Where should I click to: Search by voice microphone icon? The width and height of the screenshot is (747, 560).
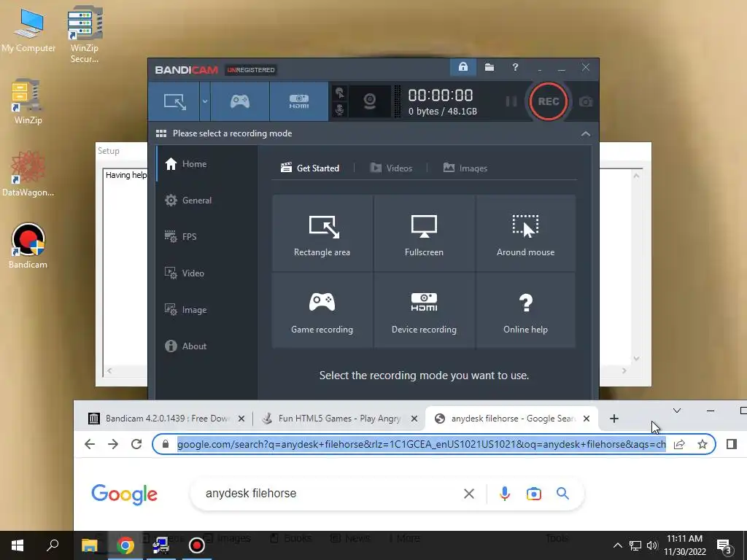(505, 494)
